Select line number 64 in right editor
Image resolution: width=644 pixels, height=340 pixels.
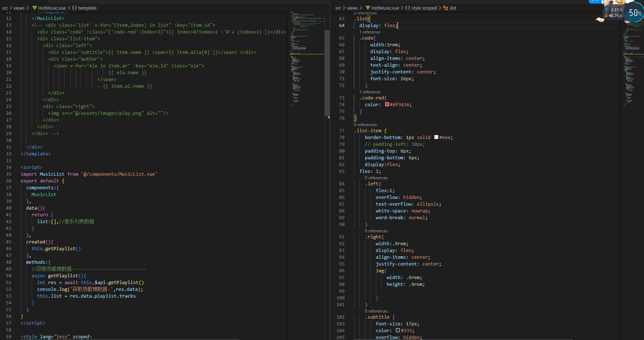(x=342, y=25)
